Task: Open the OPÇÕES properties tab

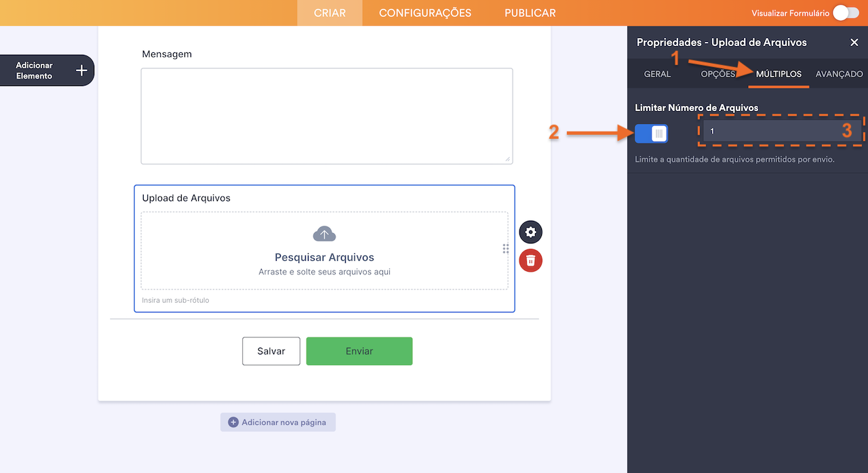Action: coord(717,74)
